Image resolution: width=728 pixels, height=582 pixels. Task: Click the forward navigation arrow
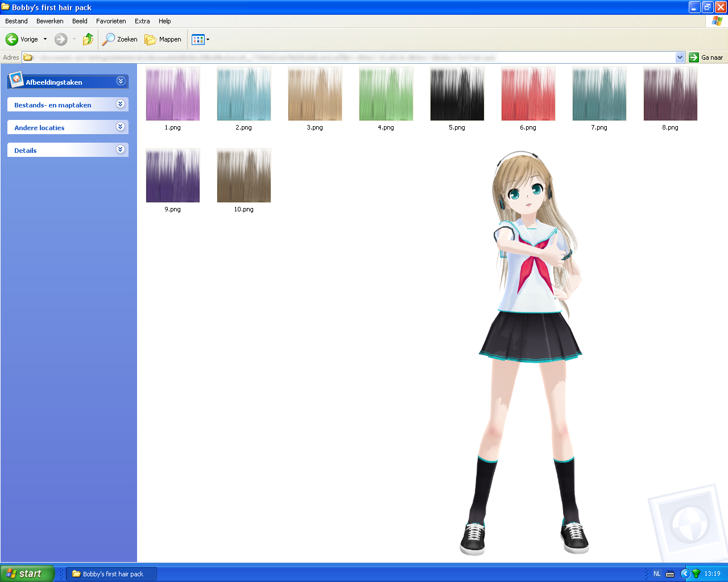pos(60,39)
